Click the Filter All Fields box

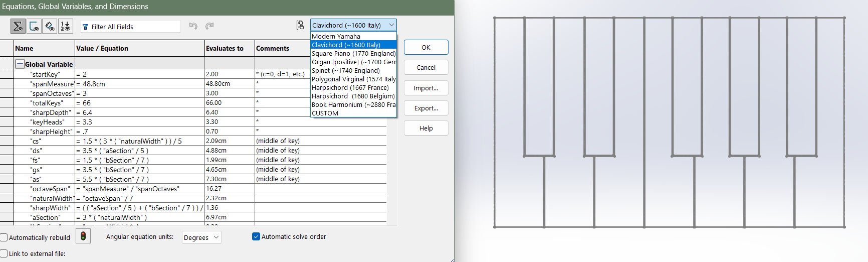pos(130,27)
